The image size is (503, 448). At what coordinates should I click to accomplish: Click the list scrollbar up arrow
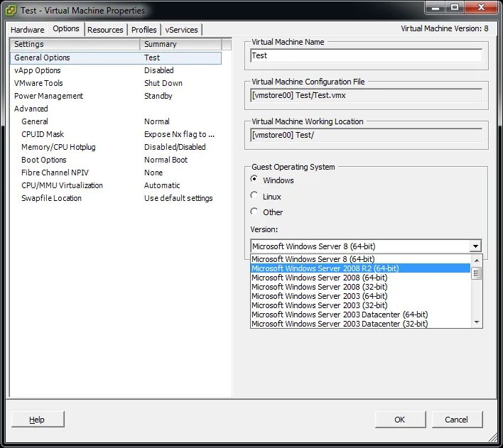(477, 260)
